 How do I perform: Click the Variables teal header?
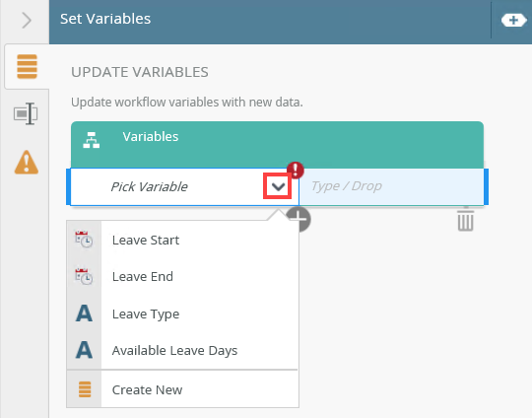point(277,145)
